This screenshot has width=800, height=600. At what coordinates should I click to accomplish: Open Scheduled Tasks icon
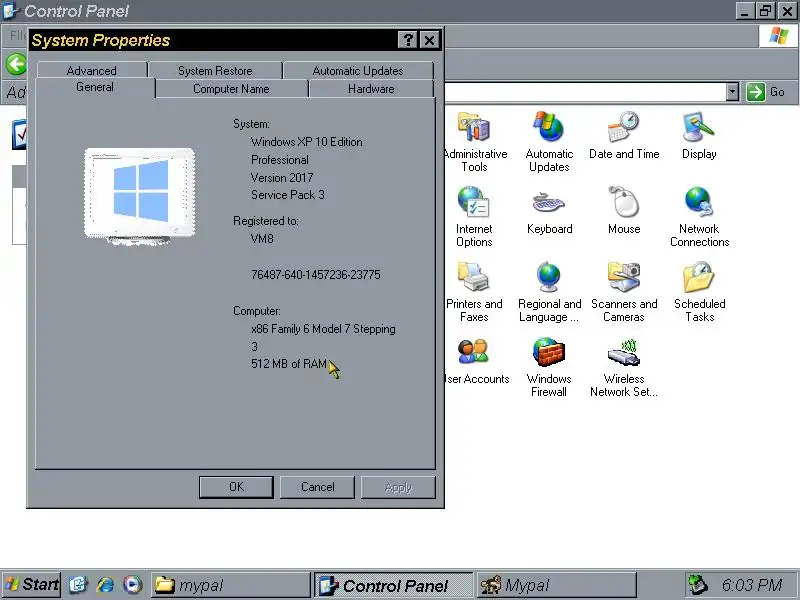point(699,292)
